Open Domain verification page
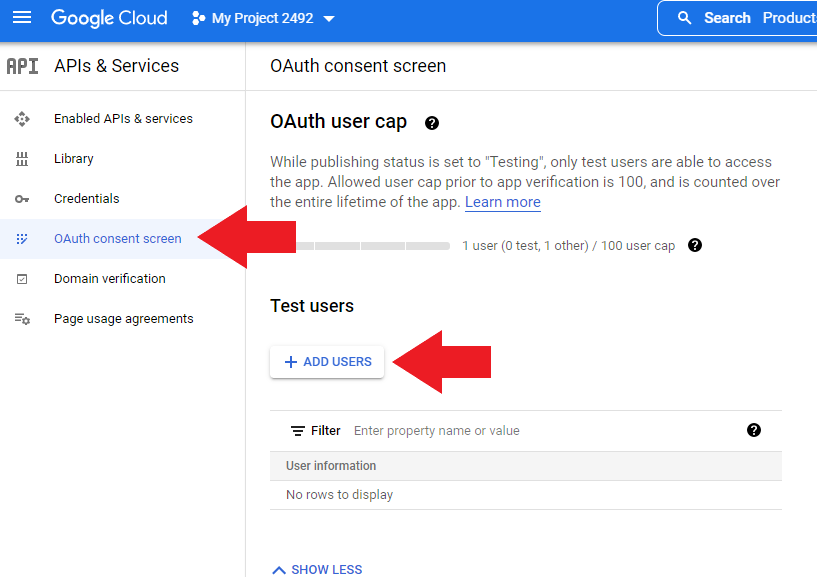 pos(110,279)
